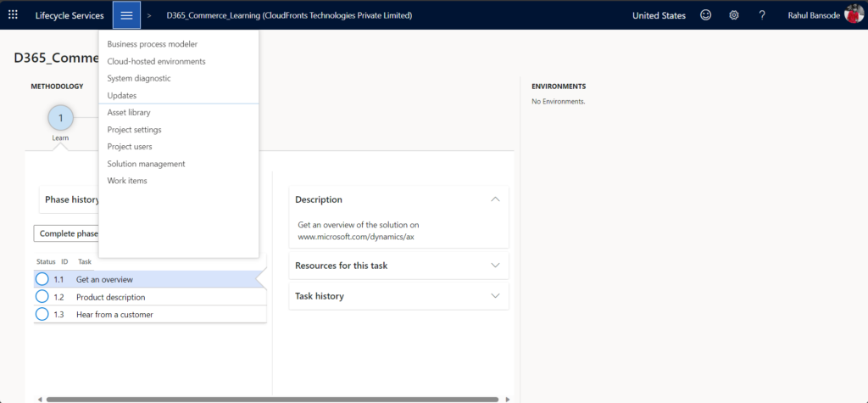Click the feedback smiley icon

pos(705,15)
